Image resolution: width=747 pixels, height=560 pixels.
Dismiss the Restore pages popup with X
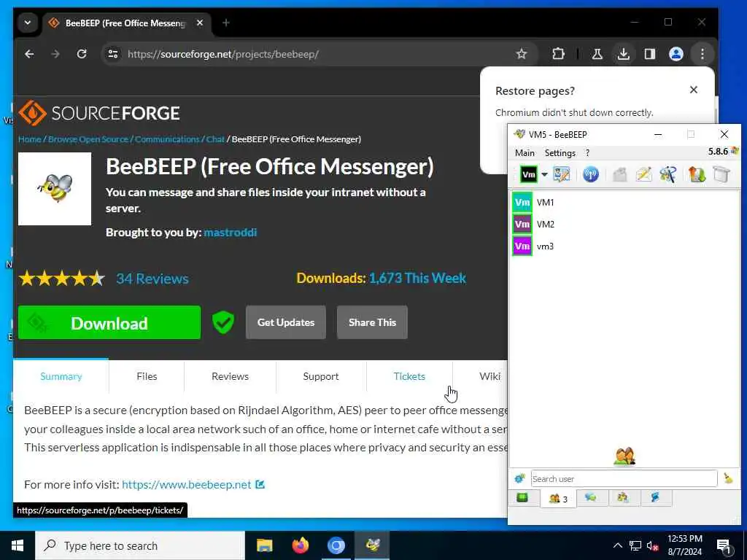point(694,90)
